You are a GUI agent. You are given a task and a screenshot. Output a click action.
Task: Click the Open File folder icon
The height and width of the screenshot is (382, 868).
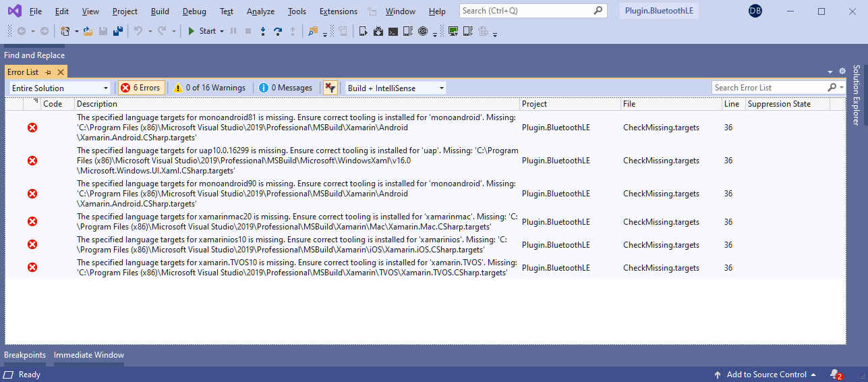tap(88, 31)
